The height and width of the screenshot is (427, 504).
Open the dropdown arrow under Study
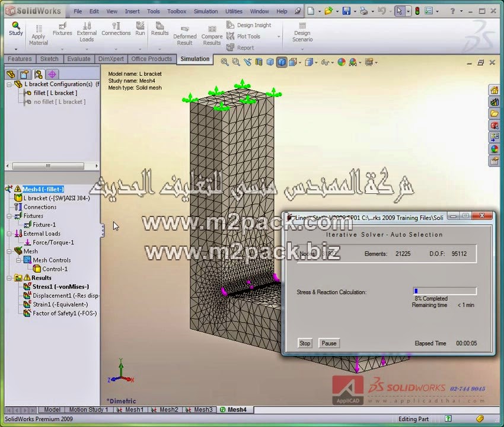click(x=16, y=49)
